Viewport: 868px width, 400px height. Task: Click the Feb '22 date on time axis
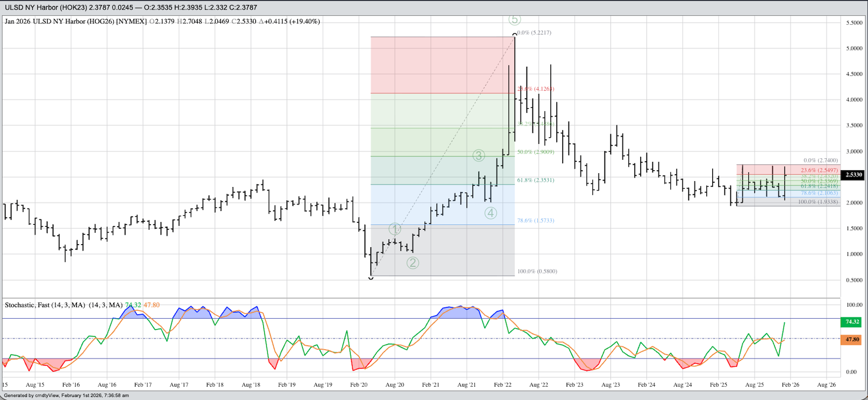503,385
